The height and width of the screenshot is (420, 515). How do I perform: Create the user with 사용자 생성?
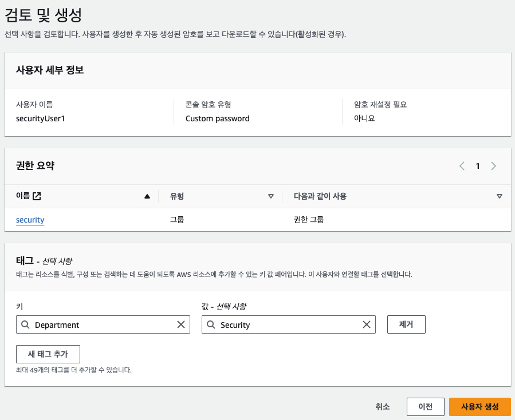[479, 406]
